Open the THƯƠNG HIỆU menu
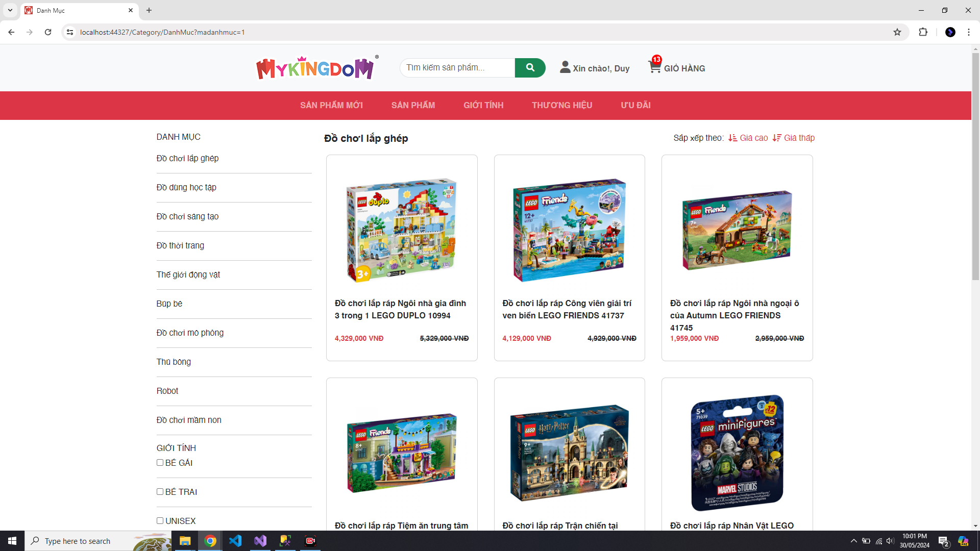Screen dimensions: 980x551 pyautogui.click(x=562, y=105)
